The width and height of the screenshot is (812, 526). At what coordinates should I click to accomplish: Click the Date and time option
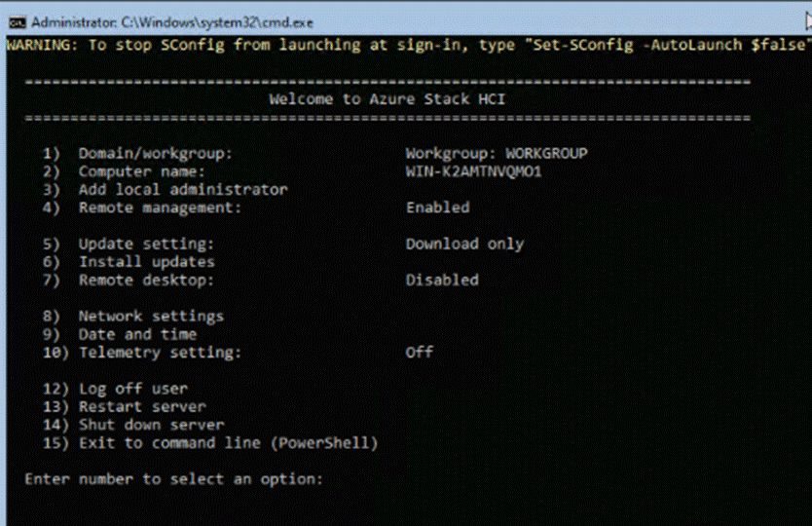point(137,334)
